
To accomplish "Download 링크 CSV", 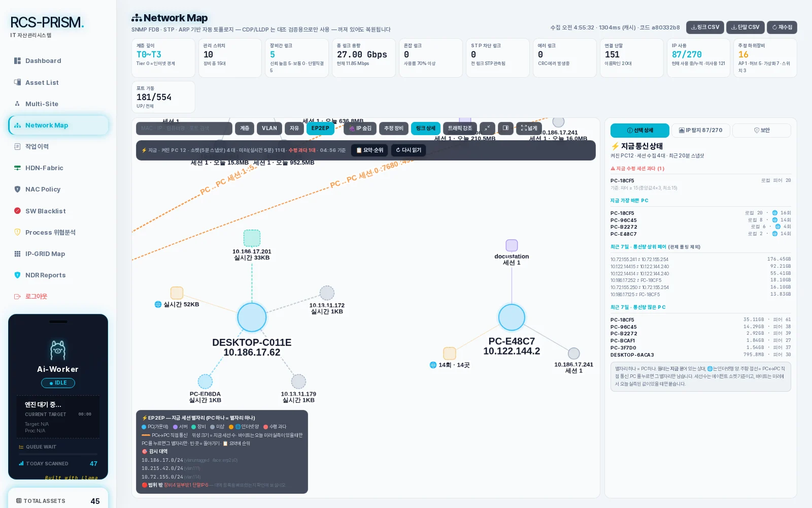I will 705,27.
